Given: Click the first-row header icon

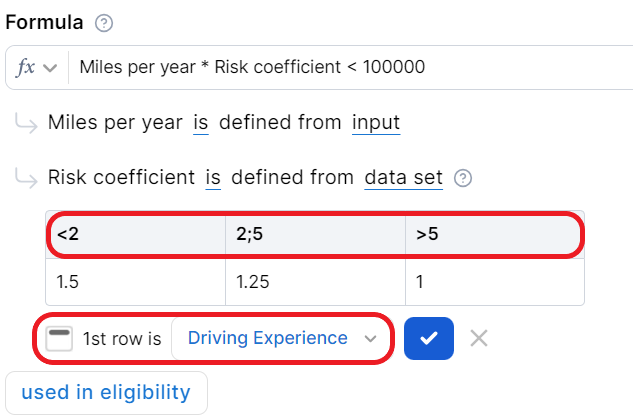Looking at the screenshot, I should 60,339.
